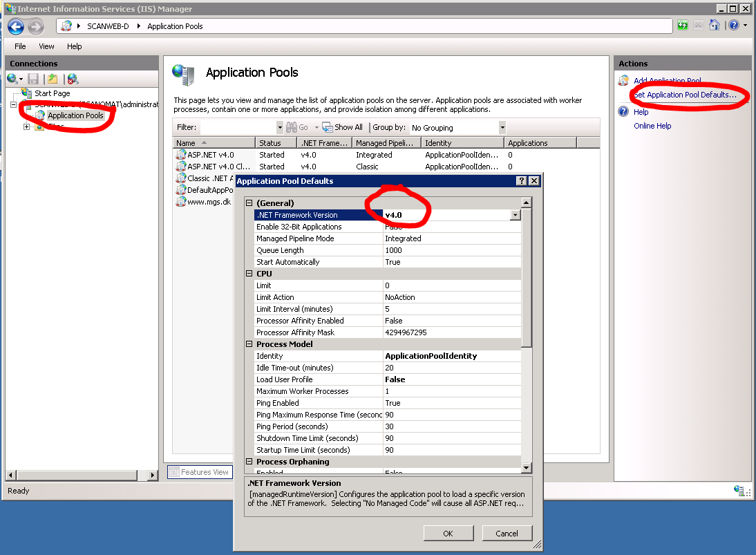This screenshot has width=756, height=555.
Task: Collapse the (General) property section
Action: click(249, 203)
